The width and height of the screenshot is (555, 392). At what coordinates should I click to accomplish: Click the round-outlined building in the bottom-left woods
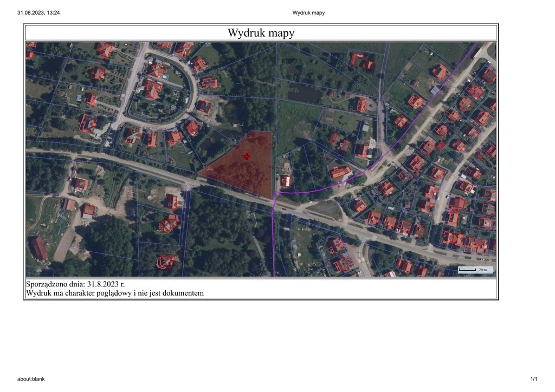point(166,262)
